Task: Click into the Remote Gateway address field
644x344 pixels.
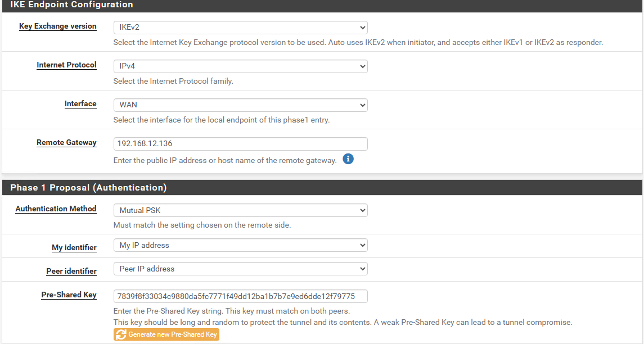Action: [240, 144]
